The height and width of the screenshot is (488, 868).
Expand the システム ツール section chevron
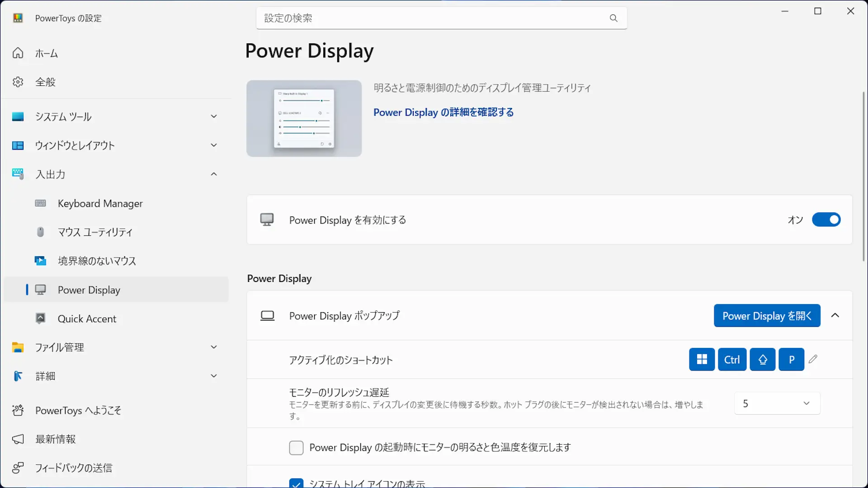214,117
